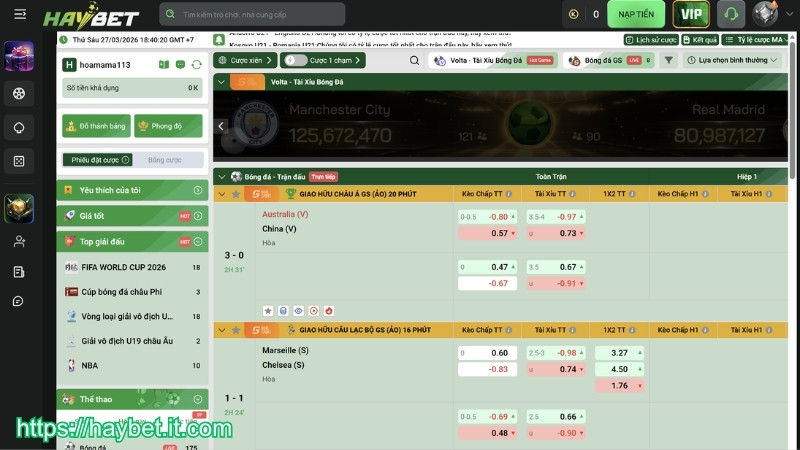Toggle the eye icon under Australia match
800x450 pixels.
coord(298,311)
